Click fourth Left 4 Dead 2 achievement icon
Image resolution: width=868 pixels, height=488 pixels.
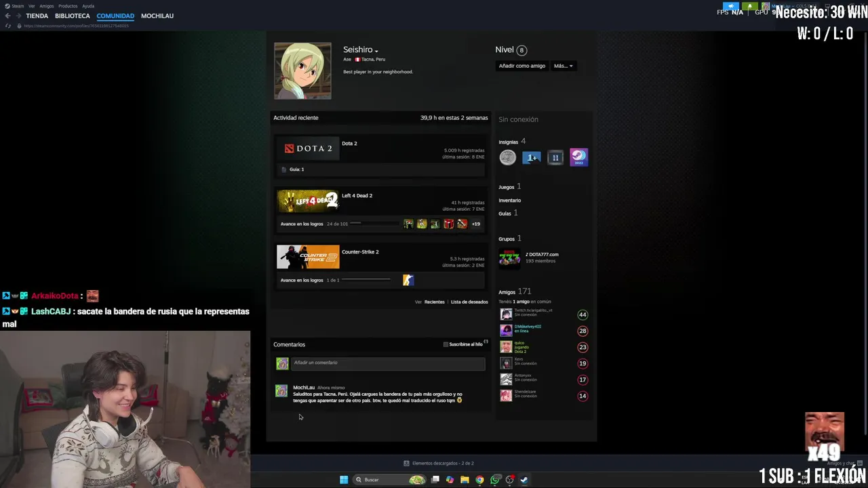click(x=448, y=224)
